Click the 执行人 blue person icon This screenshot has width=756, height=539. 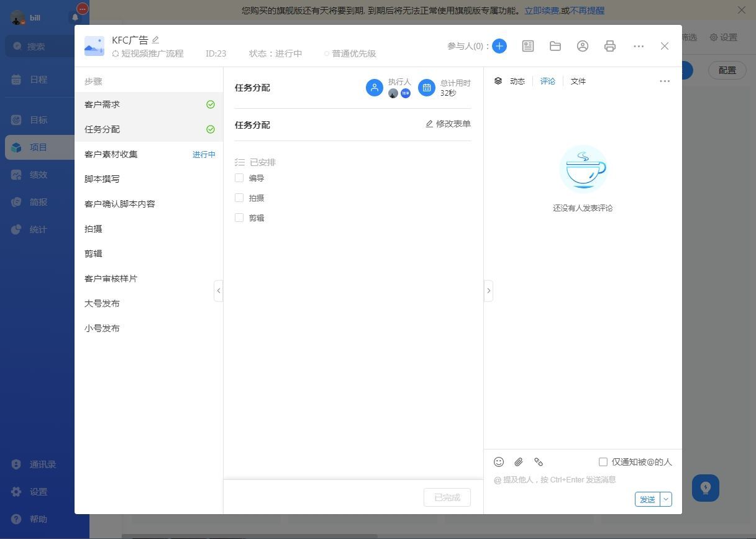click(x=375, y=88)
